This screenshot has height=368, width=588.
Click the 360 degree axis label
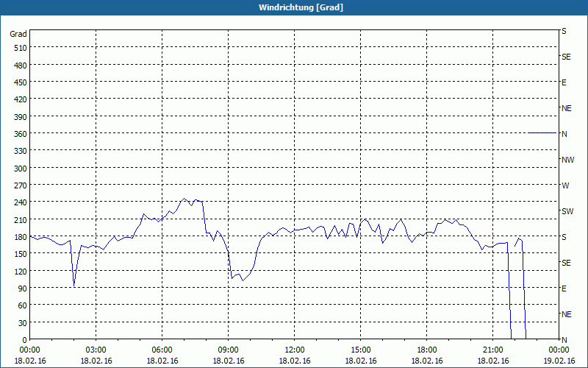coord(21,134)
